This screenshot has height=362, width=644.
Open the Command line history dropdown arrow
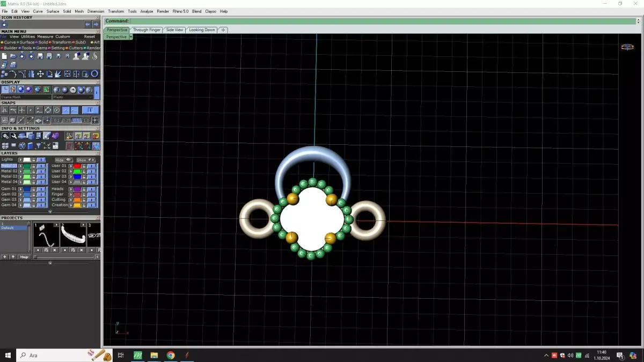638,21
